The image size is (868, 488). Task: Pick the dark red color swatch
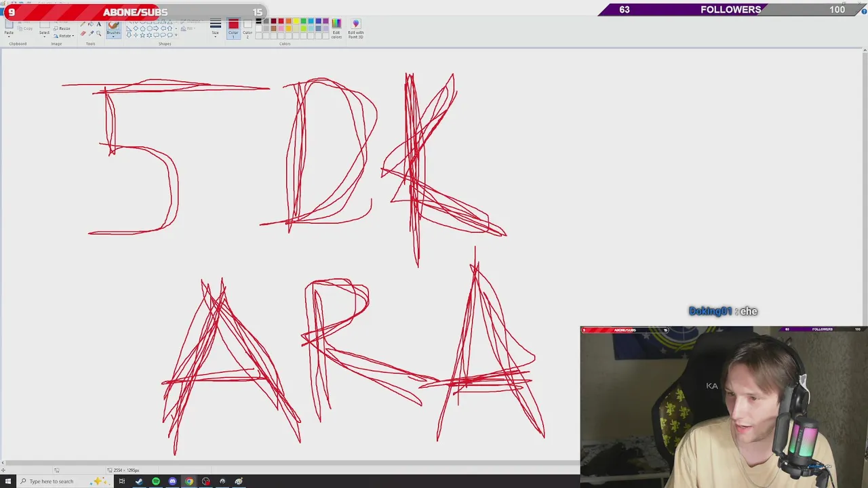[x=273, y=21]
